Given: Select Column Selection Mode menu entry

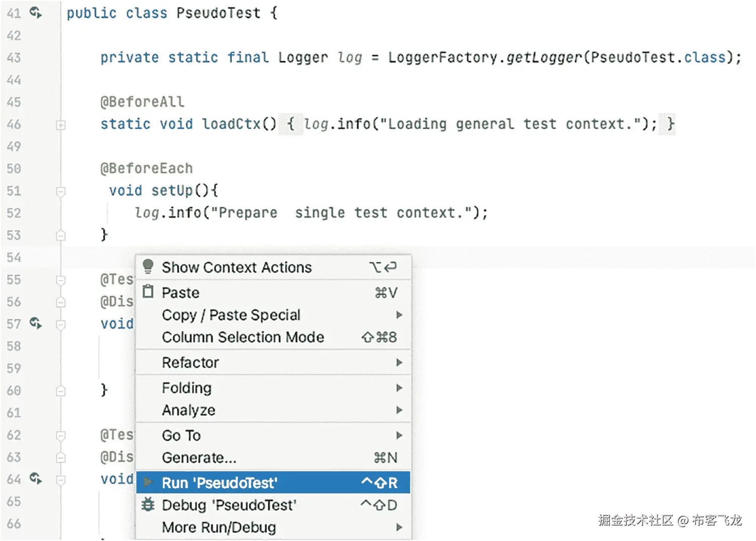Looking at the screenshot, I should point(243,337).
